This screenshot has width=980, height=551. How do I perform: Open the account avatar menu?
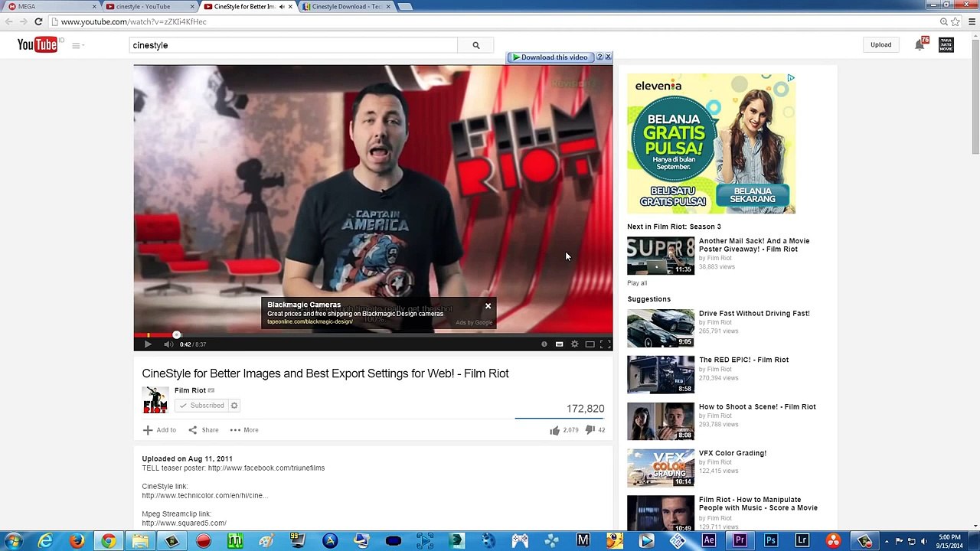coord(946,45)
